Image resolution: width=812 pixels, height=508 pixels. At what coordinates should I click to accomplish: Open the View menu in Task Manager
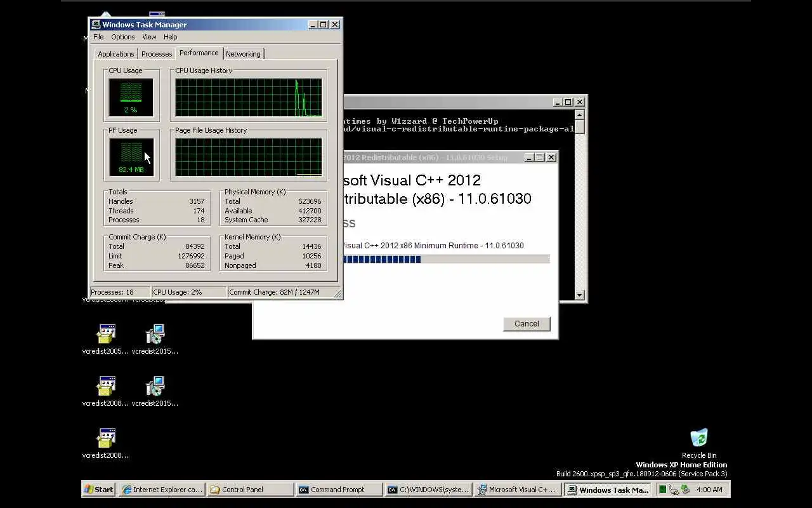149,37
